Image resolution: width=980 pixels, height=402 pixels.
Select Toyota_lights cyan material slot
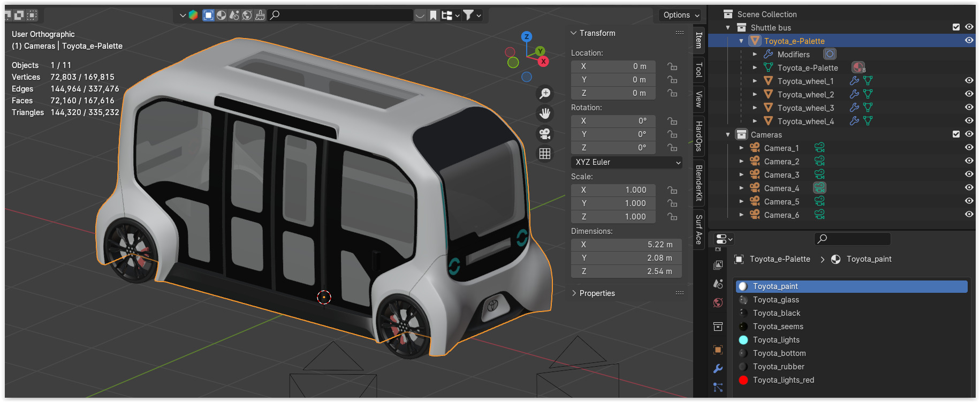[852, 340]
